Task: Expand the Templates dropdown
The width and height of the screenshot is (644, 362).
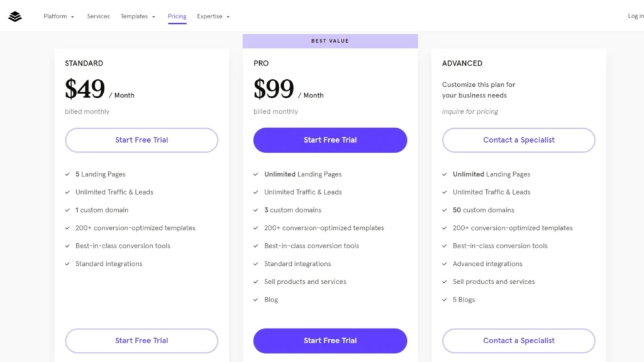Action: click(137, 16)
